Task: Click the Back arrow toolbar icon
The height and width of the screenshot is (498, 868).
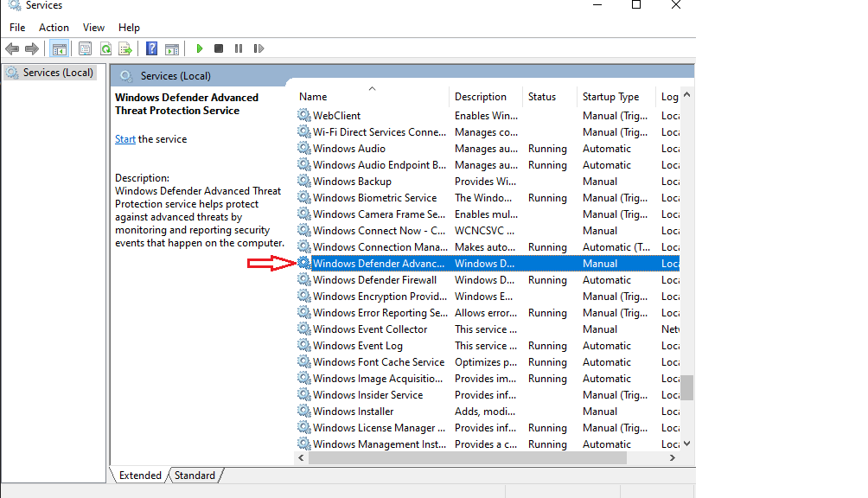Action: coord(12,48)
